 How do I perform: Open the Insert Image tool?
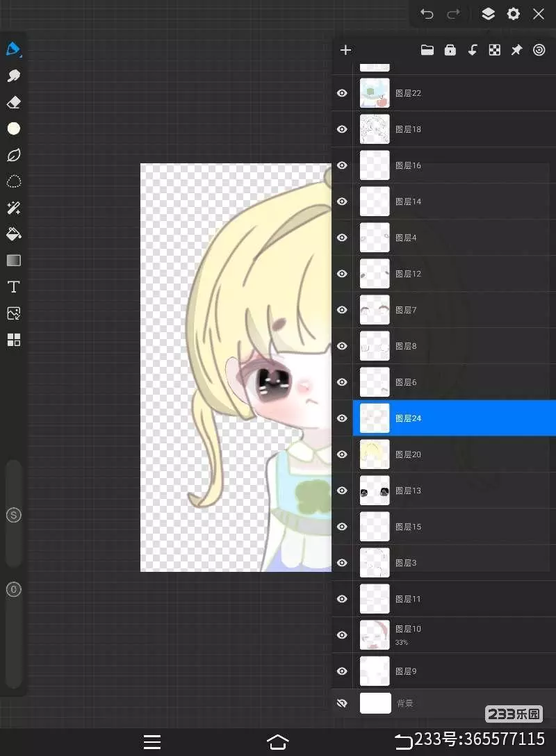coord(14,313)
